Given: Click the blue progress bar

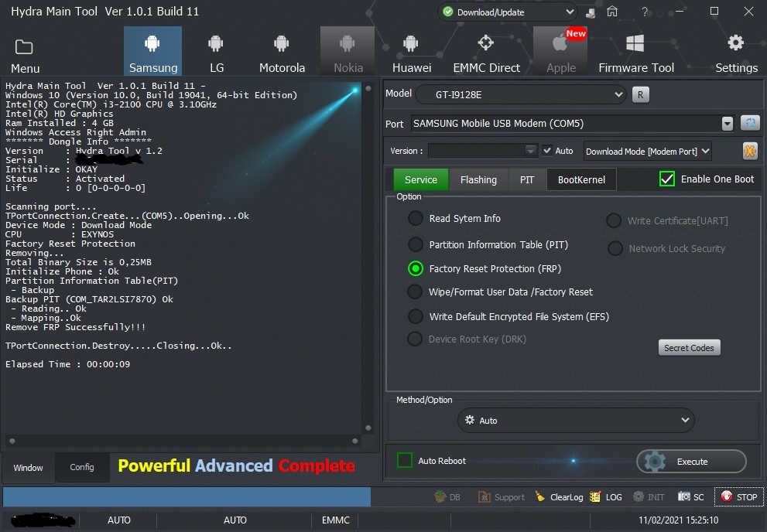Looking at the screenshot, I should (x=187, y=497).
